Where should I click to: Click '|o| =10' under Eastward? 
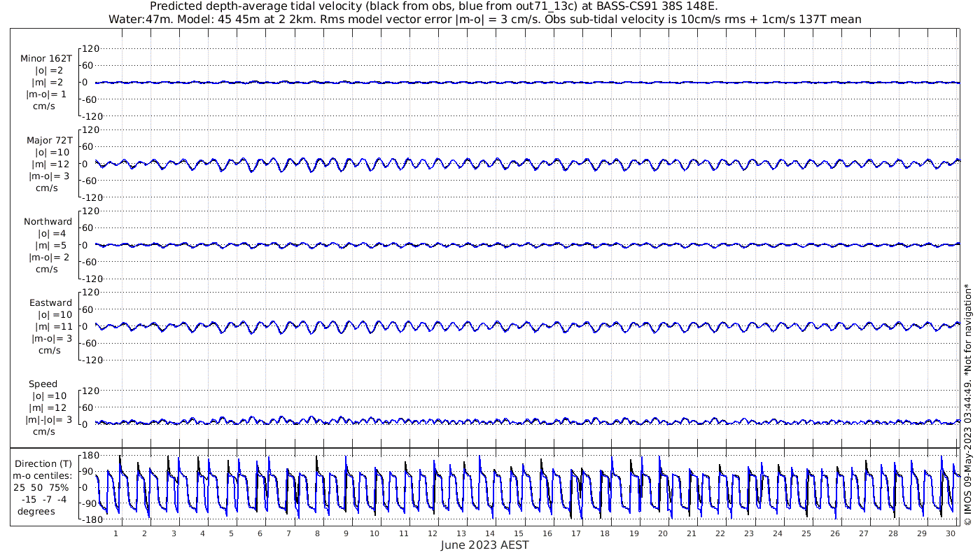tap(55, 315)
